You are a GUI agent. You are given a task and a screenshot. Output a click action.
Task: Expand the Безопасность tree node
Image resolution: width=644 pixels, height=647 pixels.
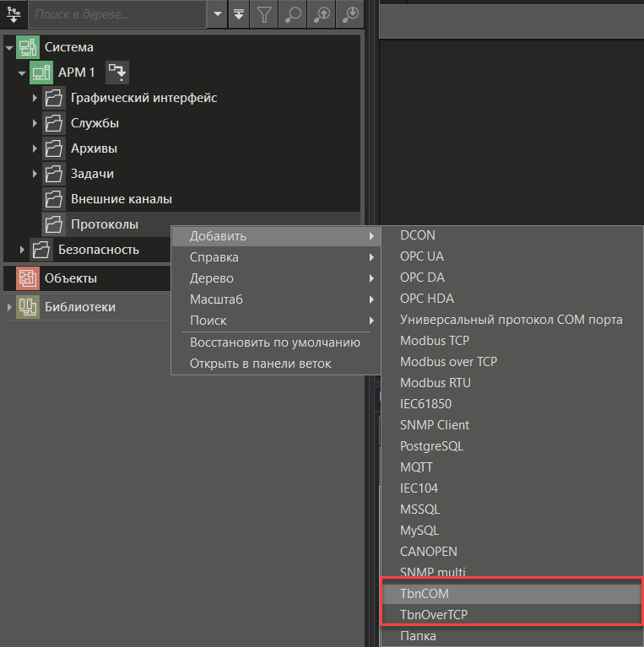23,250
